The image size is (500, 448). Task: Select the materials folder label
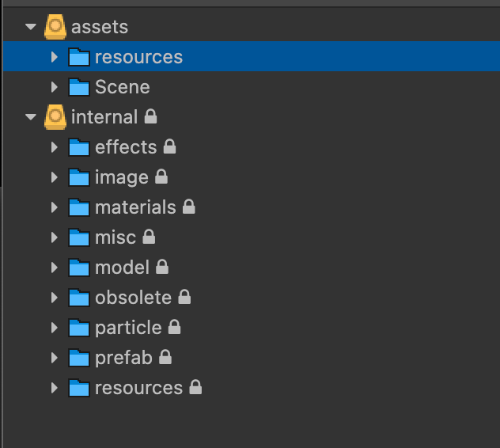135,207
